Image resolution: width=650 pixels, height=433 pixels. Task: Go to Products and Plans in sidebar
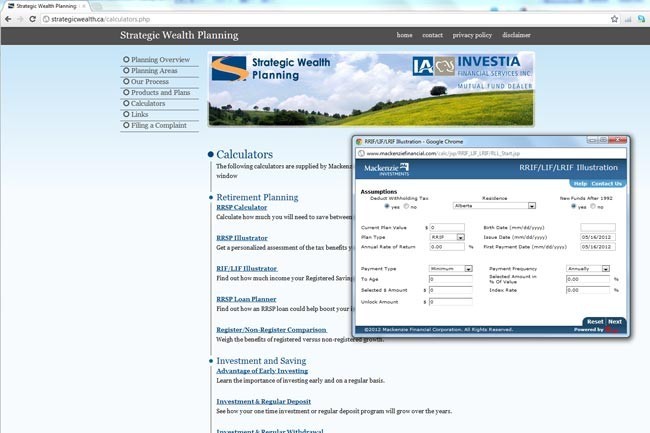160,92
